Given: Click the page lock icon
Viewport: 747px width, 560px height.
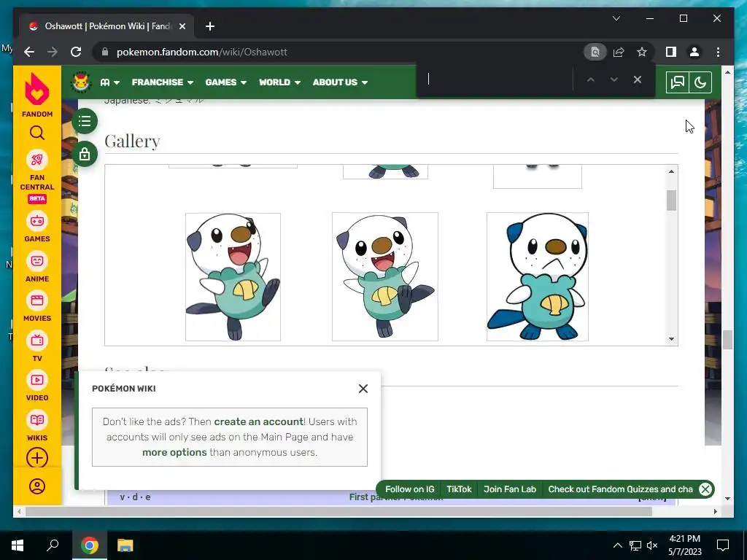Looking at the screenshot, I should coord(85,154).
